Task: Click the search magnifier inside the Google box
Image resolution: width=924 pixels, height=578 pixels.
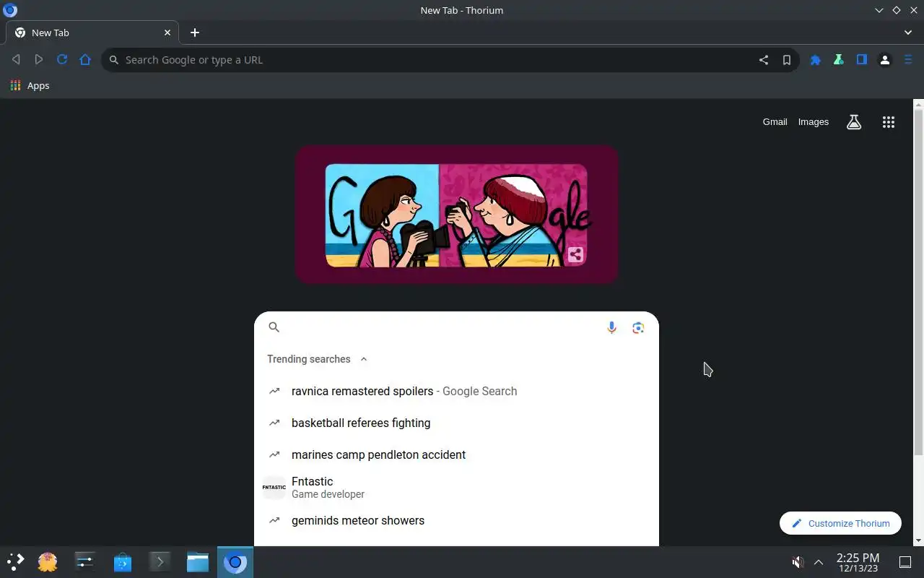Action: click(274, 327)
